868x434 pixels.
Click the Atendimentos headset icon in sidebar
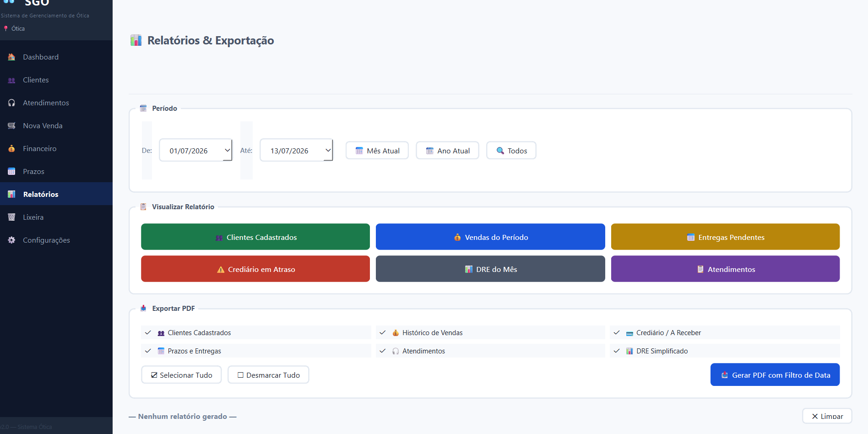(x=11, y=103)
